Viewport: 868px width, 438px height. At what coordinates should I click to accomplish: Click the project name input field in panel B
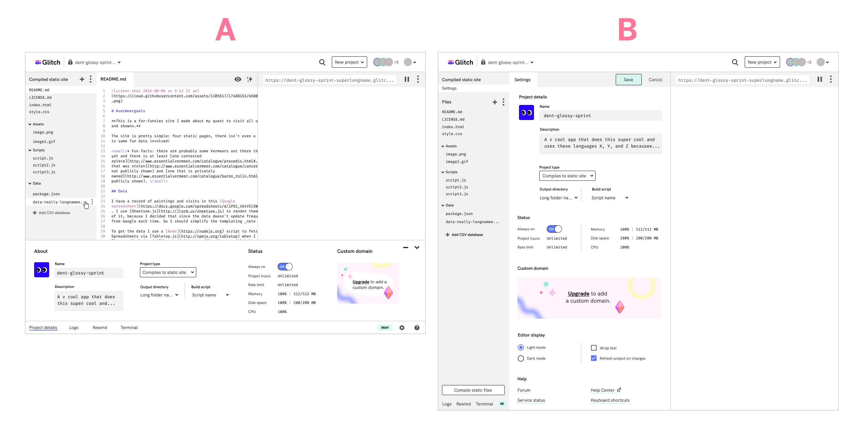(x=600, y=116)
